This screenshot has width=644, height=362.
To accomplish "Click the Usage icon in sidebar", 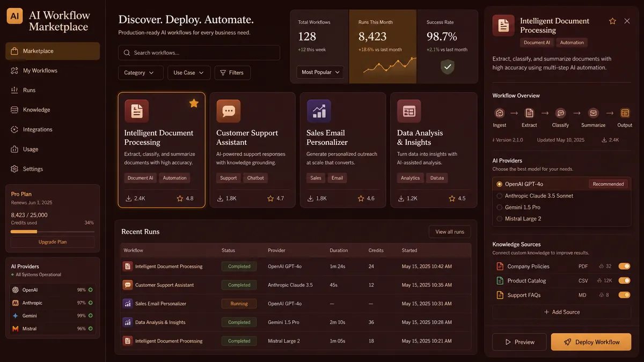I will [x=14, y=149].
